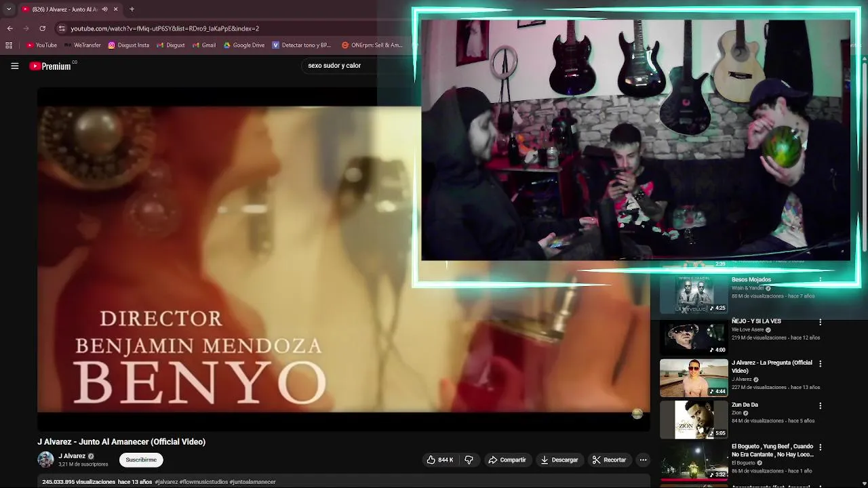Open options menu for Besos Mojados
Viewport: 868px width, 488px height.
pos(820,279)
